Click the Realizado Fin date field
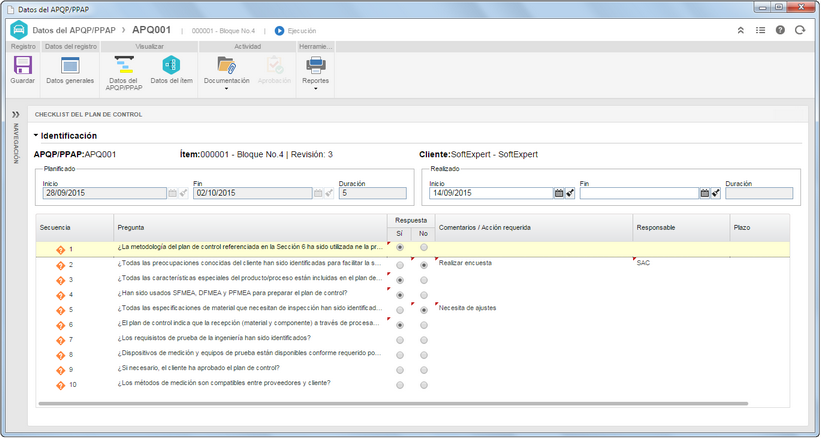The image size is (821, 438). coord(639,193)
